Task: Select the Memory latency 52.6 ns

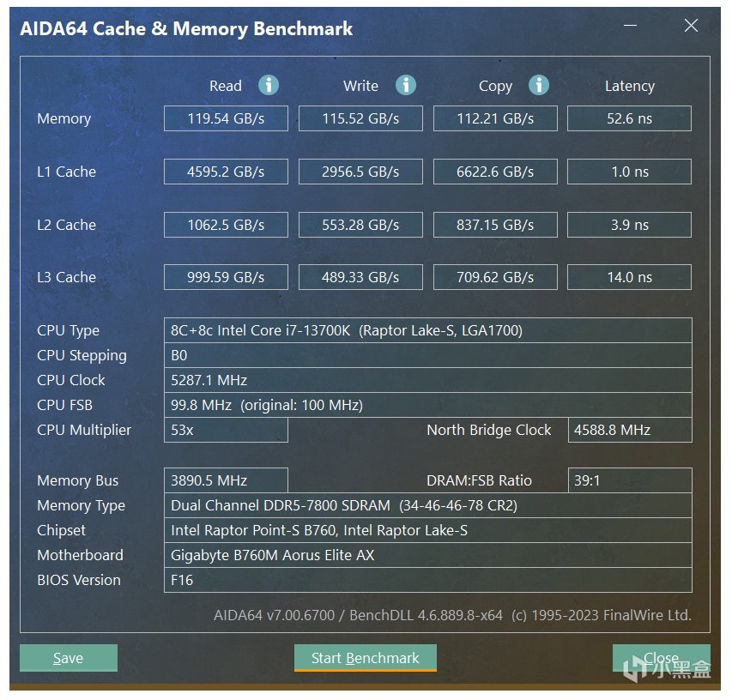Action: pos(629,118)
